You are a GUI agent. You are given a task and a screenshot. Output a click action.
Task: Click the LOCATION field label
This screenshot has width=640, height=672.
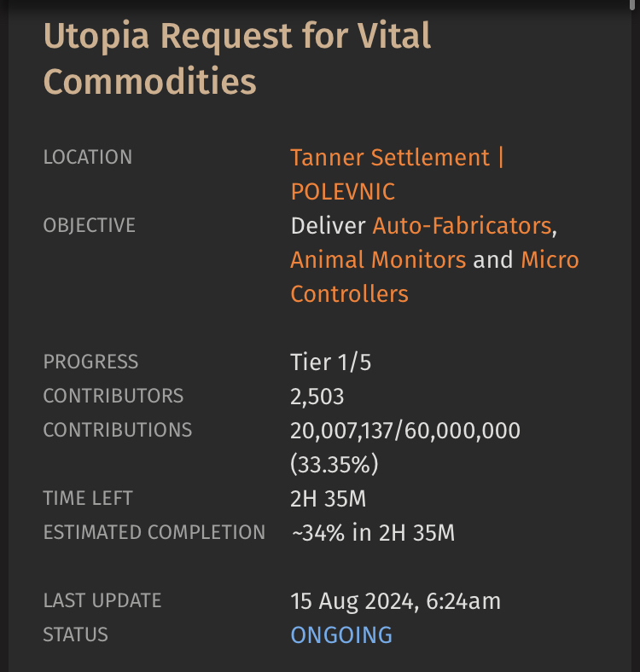88,157
